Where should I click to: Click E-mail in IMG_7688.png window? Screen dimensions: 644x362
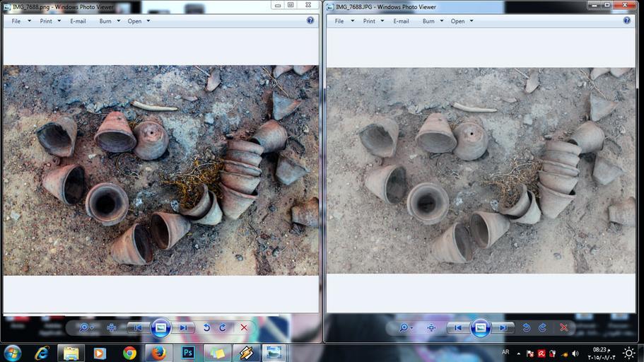coord(78,21)
